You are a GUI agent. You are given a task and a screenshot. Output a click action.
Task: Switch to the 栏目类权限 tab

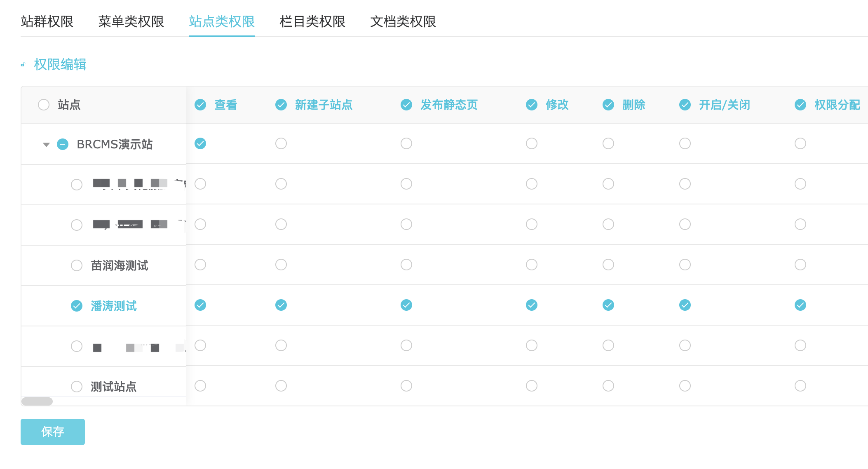pyautogui.click(x=312, y=21)
